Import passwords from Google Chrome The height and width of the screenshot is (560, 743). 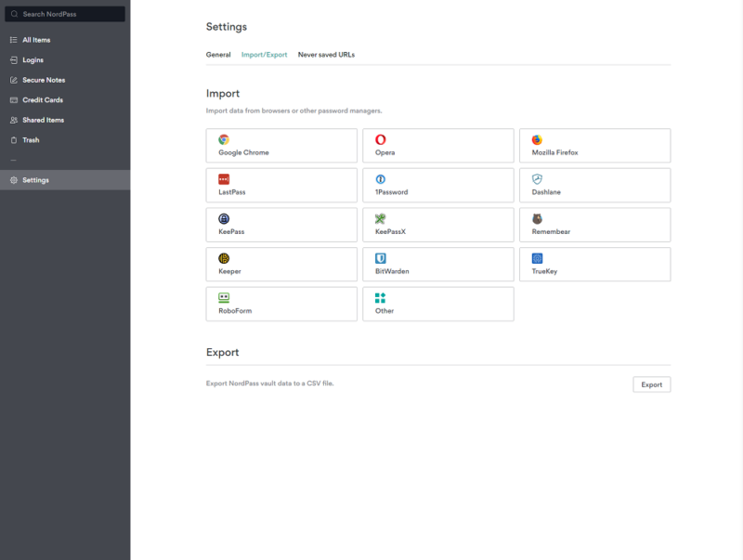pyautogui.click(x=280, y=145)
